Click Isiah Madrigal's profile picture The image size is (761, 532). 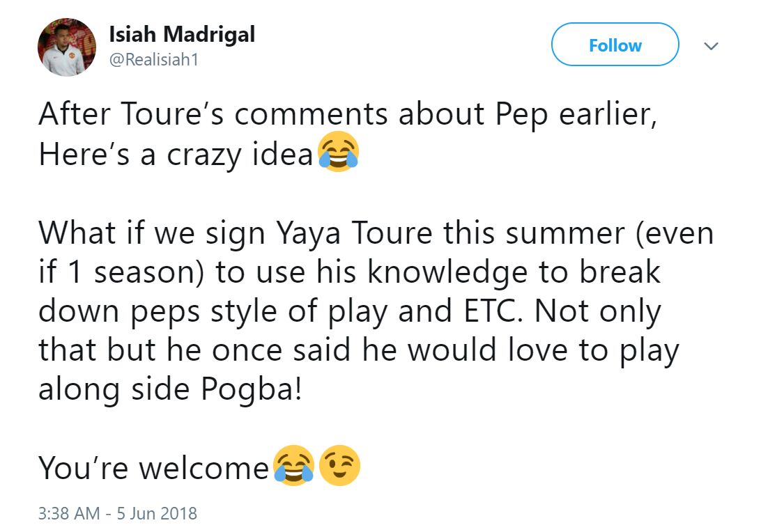pos(66,47)
